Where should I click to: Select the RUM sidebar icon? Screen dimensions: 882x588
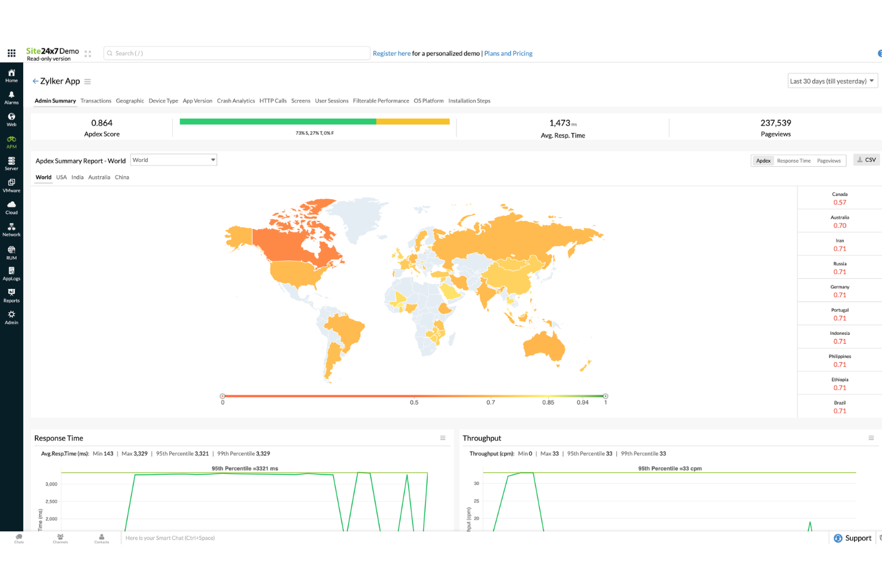[11, 251]
